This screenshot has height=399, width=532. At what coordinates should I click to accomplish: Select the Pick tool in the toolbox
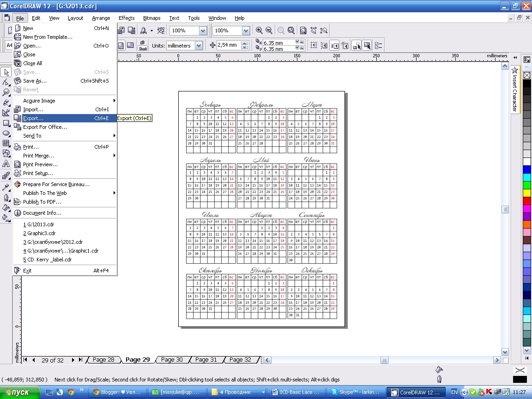click(x=6, y=72)
